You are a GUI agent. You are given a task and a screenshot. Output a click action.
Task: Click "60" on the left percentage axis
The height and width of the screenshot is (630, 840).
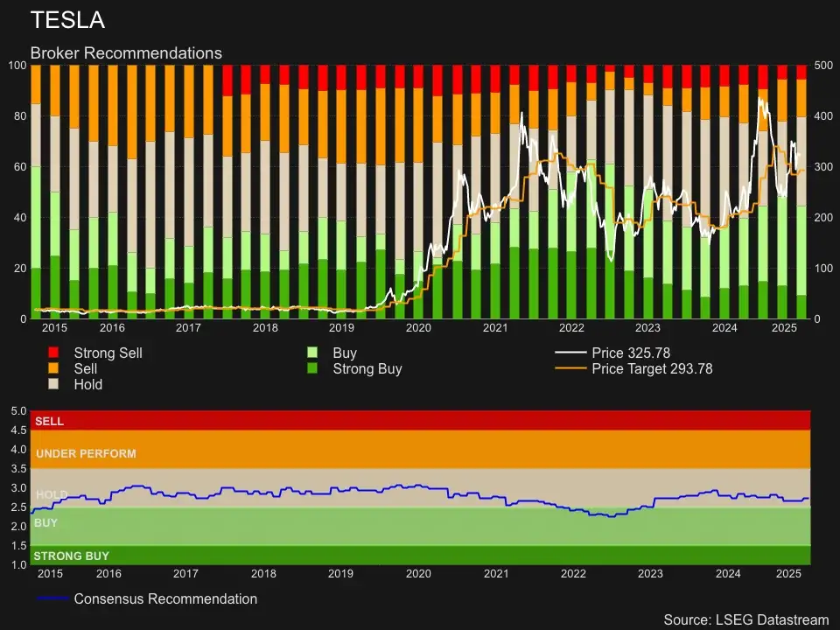coord(20,167)
